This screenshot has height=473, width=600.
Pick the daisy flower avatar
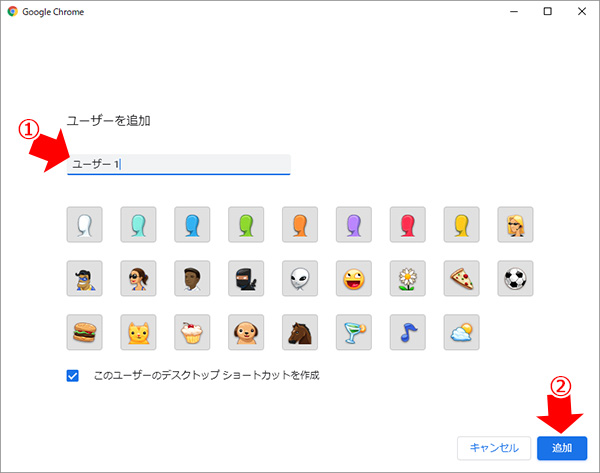click(408, 277)
